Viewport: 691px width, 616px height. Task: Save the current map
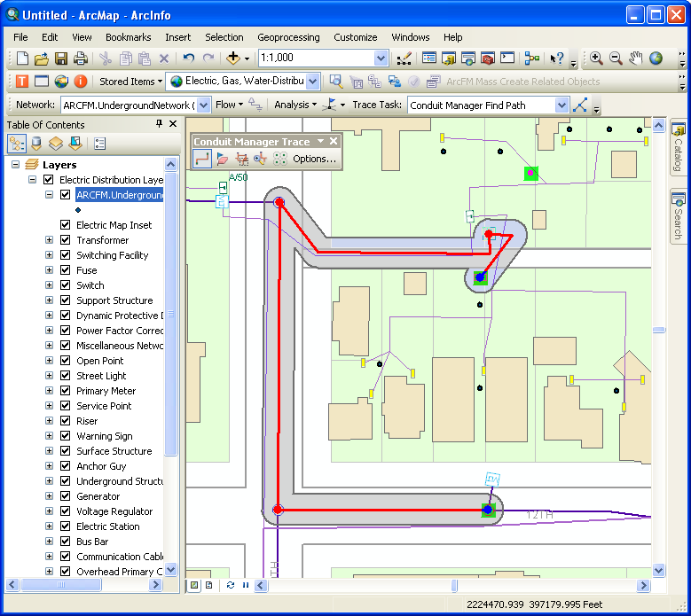tap(61, 58)
